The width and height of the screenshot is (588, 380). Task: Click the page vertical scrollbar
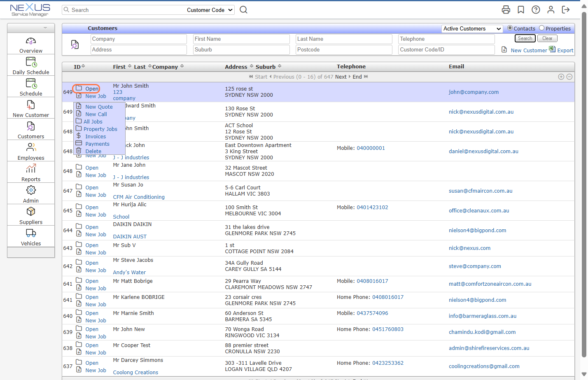point(584,185)
